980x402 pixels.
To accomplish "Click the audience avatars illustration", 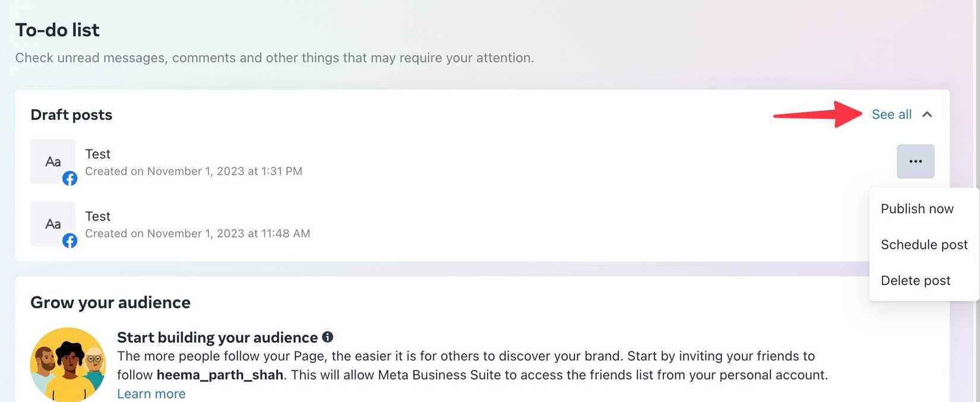I will tap(67, 363).
